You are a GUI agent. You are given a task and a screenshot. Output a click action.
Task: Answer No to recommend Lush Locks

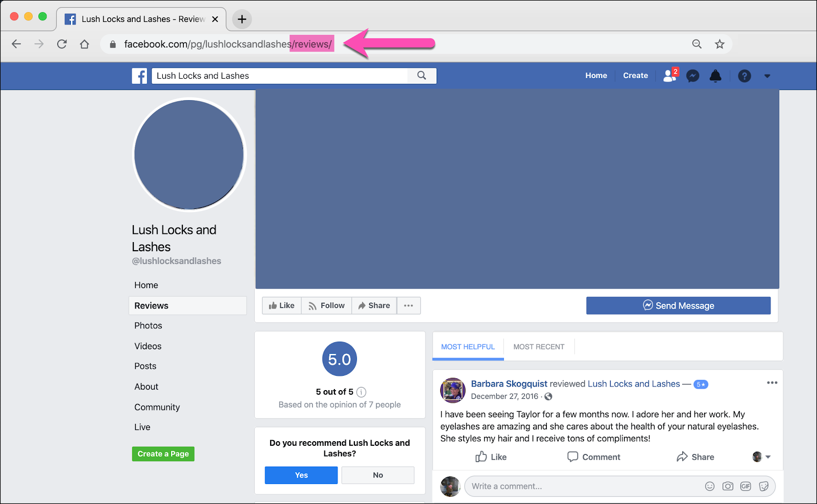(x=378, y=475)
